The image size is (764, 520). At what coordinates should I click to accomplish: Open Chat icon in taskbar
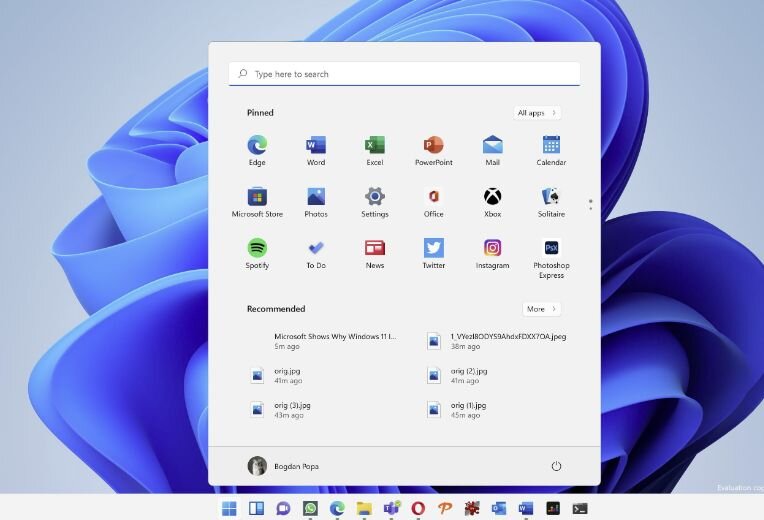click(283, 508)
